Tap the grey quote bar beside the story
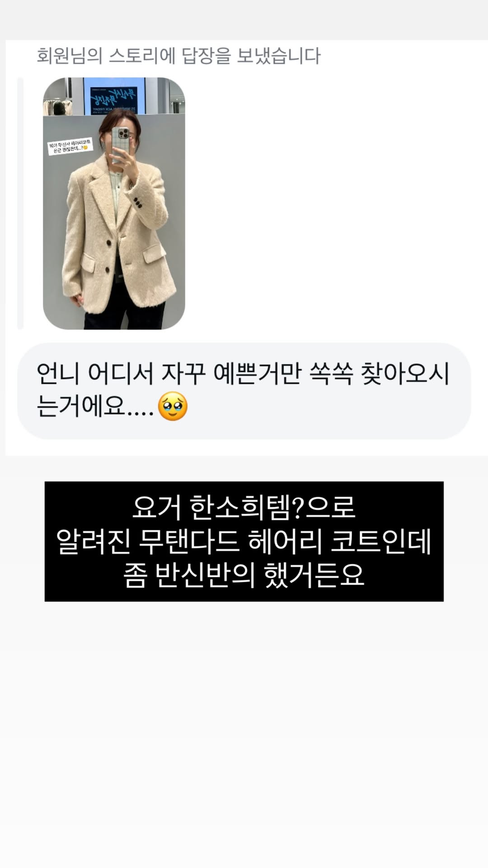488x868 pixels. 20,203
